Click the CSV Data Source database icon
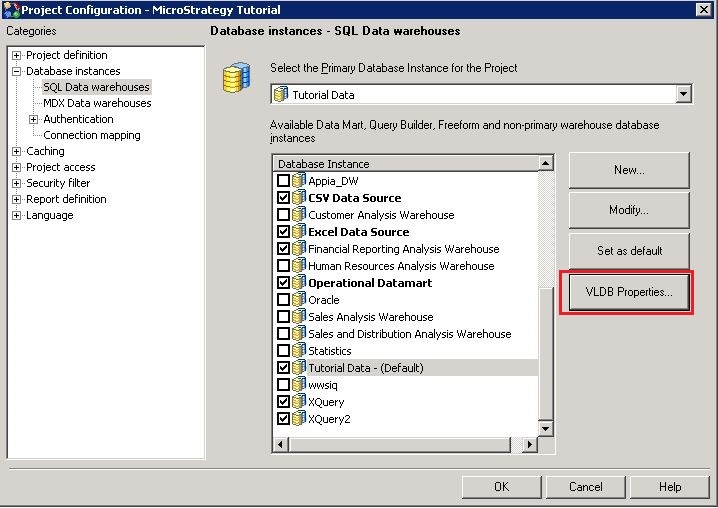Screen dimensions: 718x508 pyautogui.click(x=299, y=197)
